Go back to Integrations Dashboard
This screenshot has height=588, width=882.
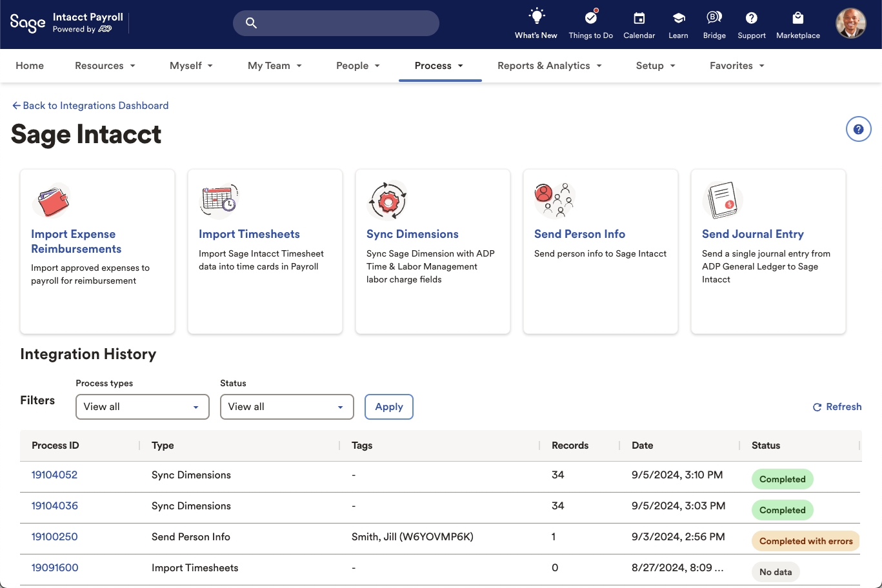90,106
